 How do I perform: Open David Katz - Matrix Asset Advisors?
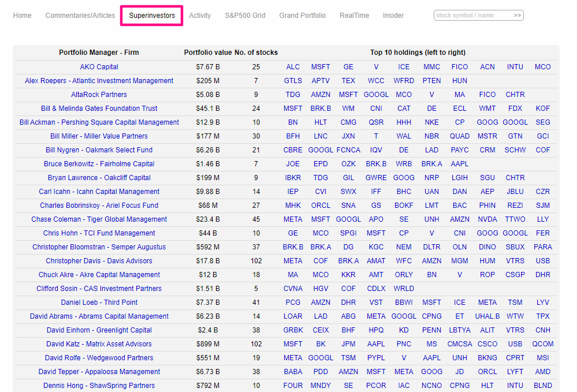pyautogui.click(x=99, y=344)
